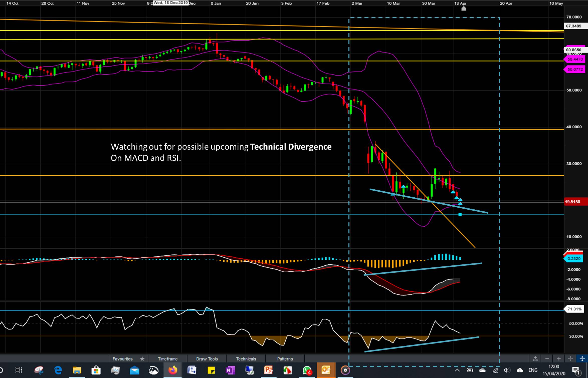Click the zoom in plus icon
The image size is (588, 378).
pos(559,359)
